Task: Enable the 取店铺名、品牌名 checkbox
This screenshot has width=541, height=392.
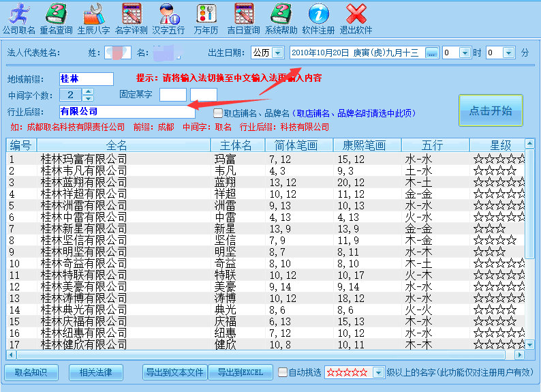Action: [218, 113]
